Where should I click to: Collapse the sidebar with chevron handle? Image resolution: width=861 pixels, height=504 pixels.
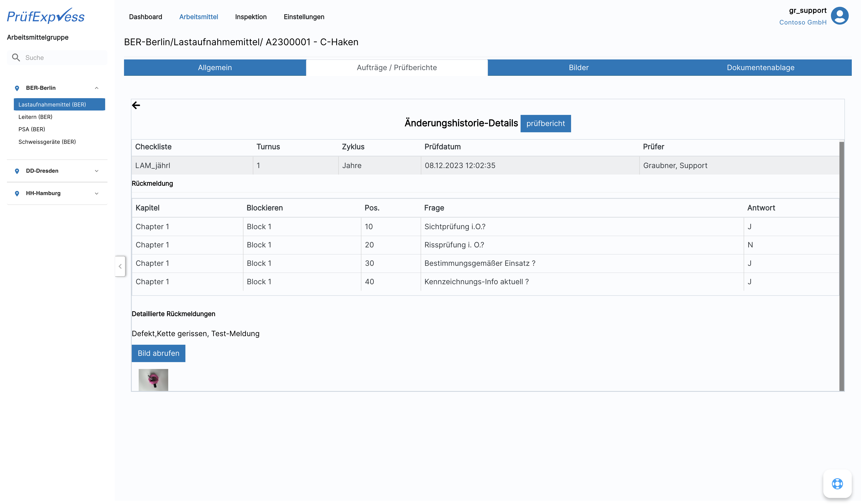pyautogui.click(x=120, y=266)
